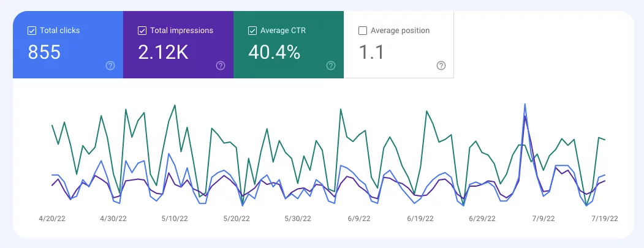
Task: Select the 40.4% Average CTR figure
Action: 274,52
